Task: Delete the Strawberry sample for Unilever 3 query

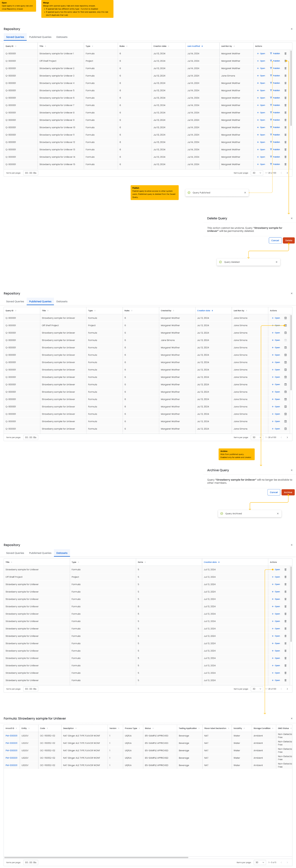Action: click(285, 76)
